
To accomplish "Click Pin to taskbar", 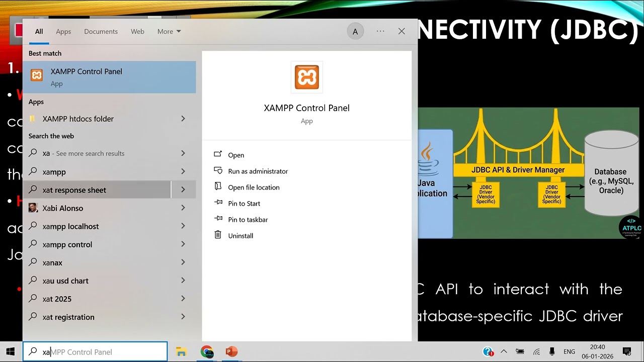I will point(248,219).
